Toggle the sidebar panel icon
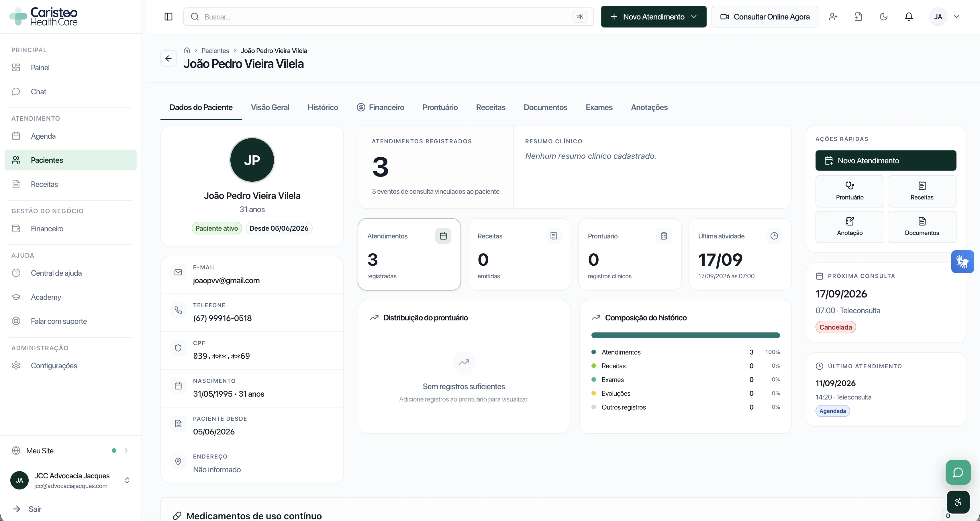This screenshot has width=980, height=521. click(x=168, y=17)
